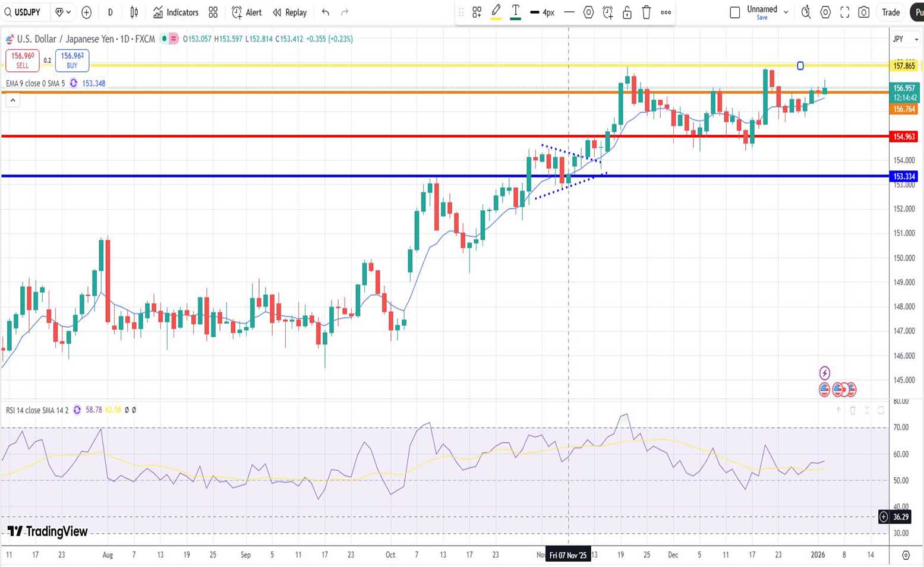The image size is (924, 567).
Task: Expand the Unnamed layout dropdown arrow
Action: click(786, 12)
